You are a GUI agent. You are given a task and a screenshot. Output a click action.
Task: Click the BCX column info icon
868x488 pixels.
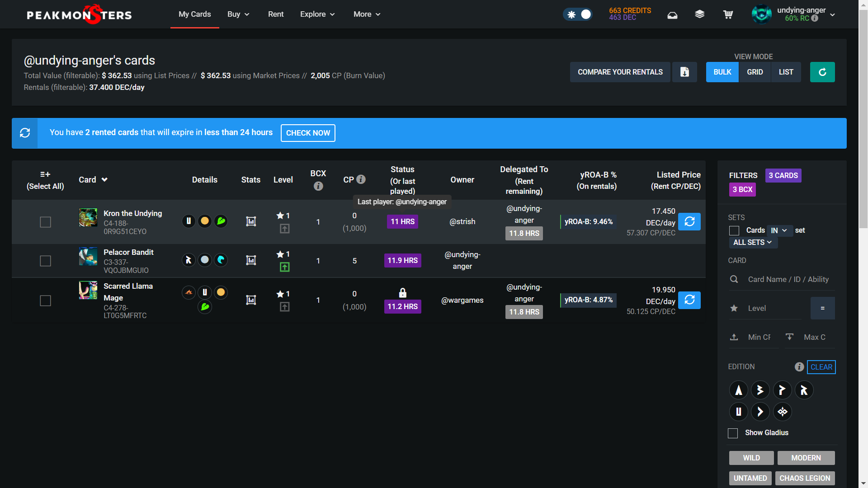tap(318, 186)
